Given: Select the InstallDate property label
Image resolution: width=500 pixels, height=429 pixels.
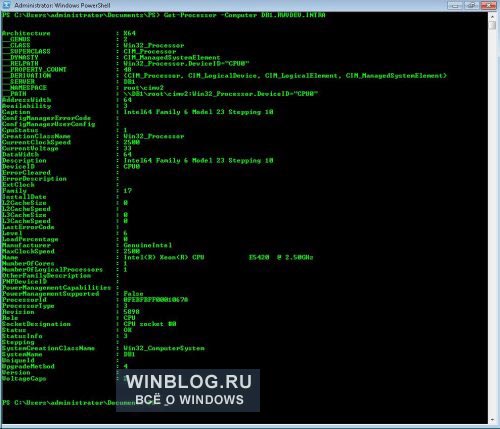Looking at the screenshot, I should click(24, 197).
